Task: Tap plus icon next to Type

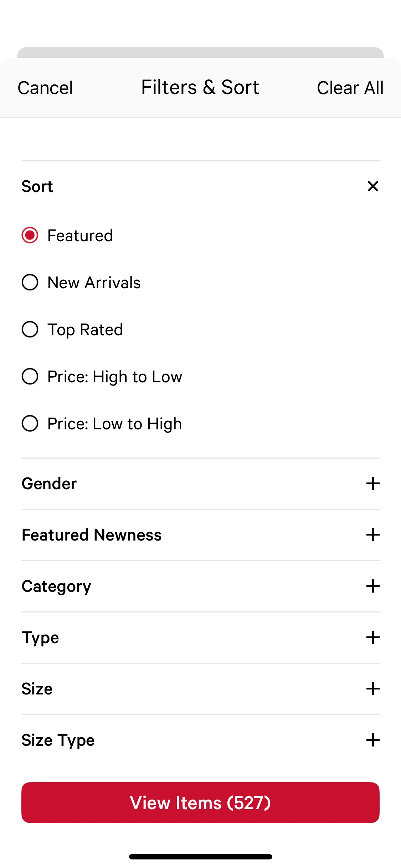Action: pos(373,637)
